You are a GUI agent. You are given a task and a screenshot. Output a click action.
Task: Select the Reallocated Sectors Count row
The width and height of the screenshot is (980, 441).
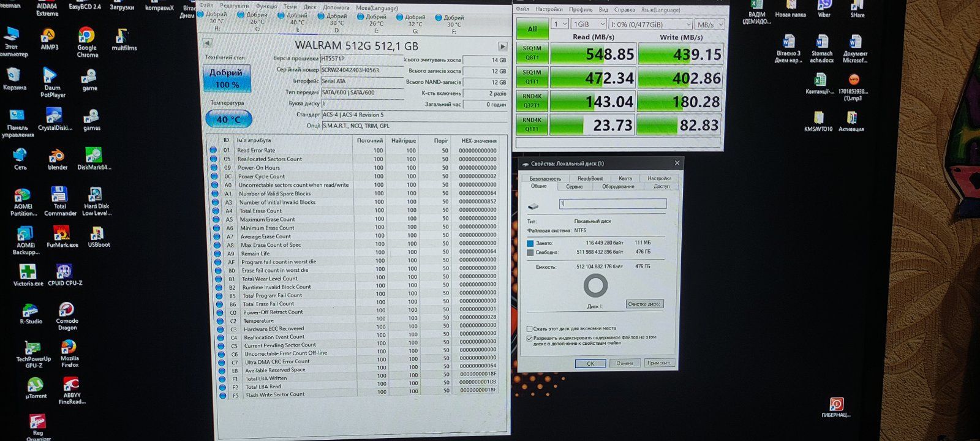tap(355, 159)
